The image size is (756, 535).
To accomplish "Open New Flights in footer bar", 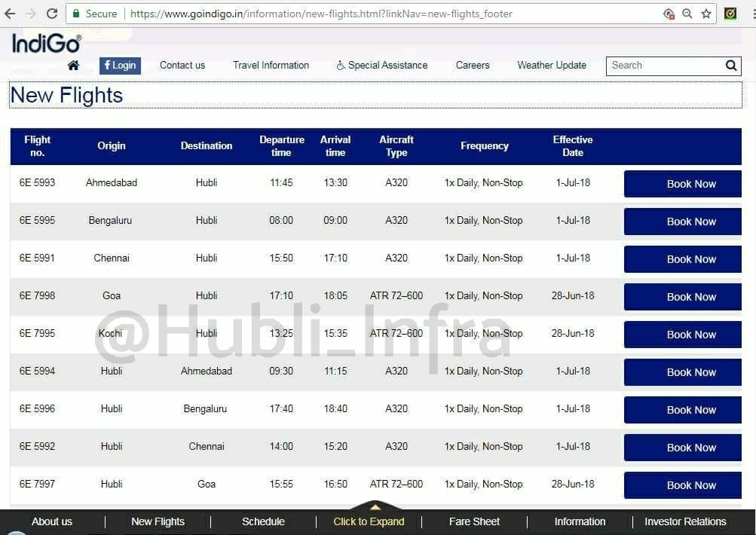I will click(158, 521).
